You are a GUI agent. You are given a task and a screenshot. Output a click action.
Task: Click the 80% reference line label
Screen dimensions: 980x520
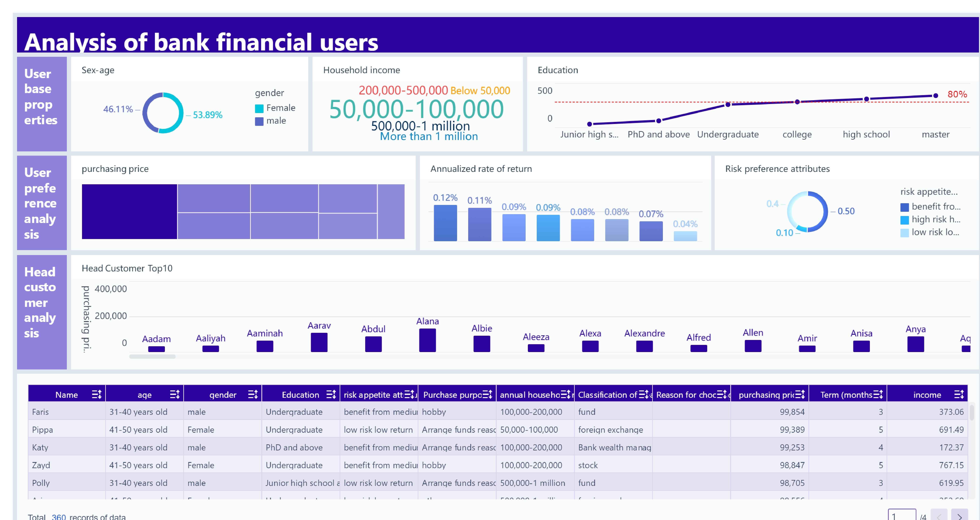click(957, 94)
